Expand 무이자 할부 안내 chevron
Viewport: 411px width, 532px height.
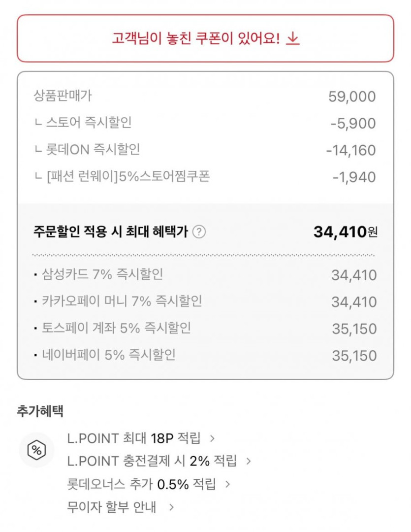[171, 507]
